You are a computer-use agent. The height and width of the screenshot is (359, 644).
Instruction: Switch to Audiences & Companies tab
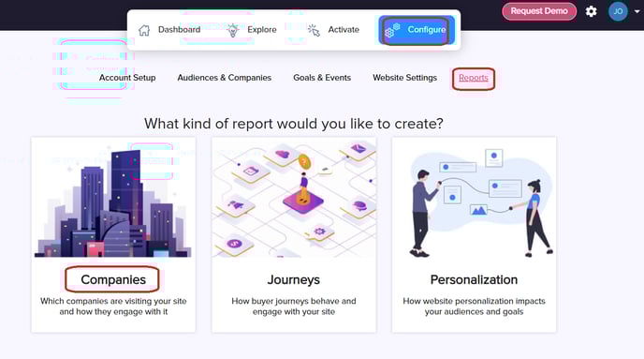click(225, 78)
